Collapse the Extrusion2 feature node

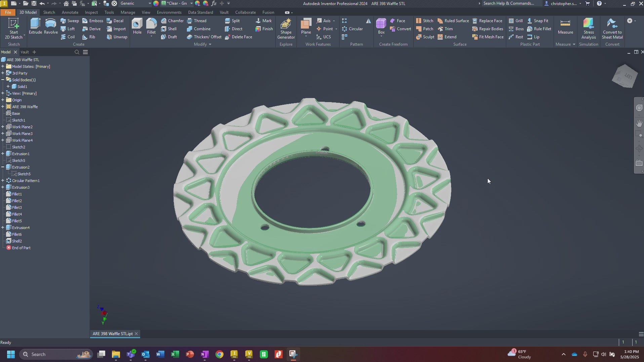coord(3,167)
